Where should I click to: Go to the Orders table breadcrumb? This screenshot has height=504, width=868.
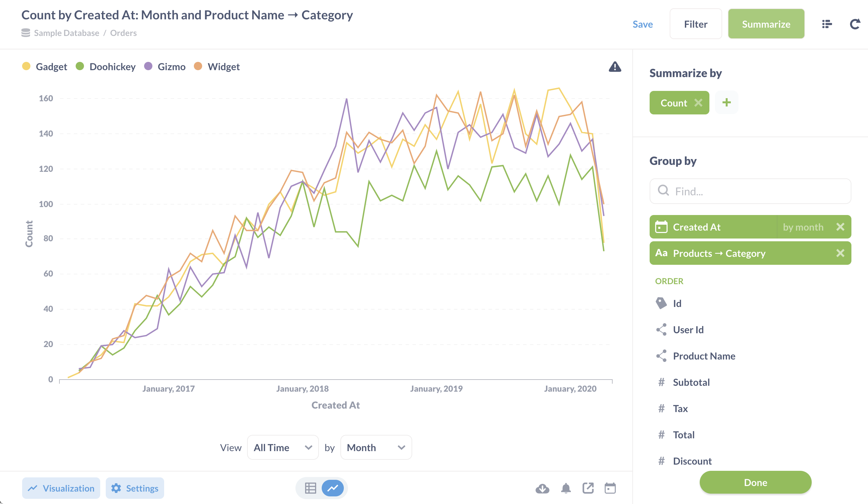click(123, 33)
